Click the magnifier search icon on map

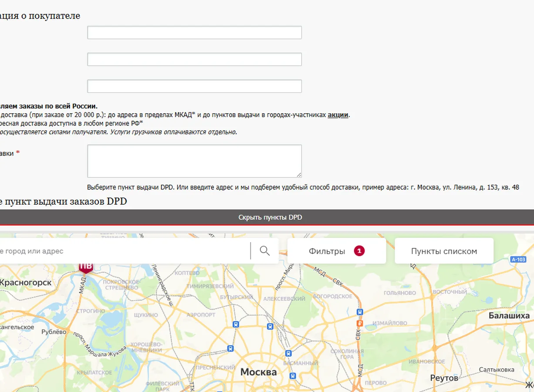pyautogui.click(x=265, y=250)
